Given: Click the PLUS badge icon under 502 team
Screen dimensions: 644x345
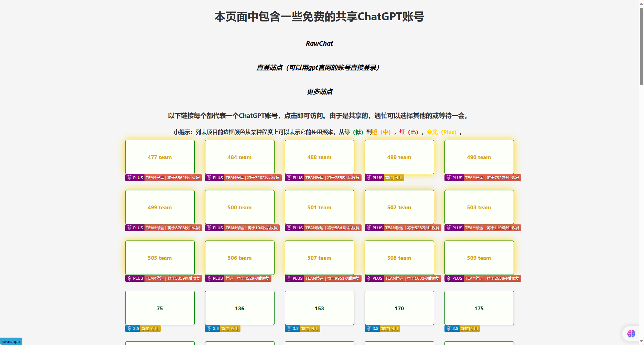Looking at the screenshot, I should 369,228.
